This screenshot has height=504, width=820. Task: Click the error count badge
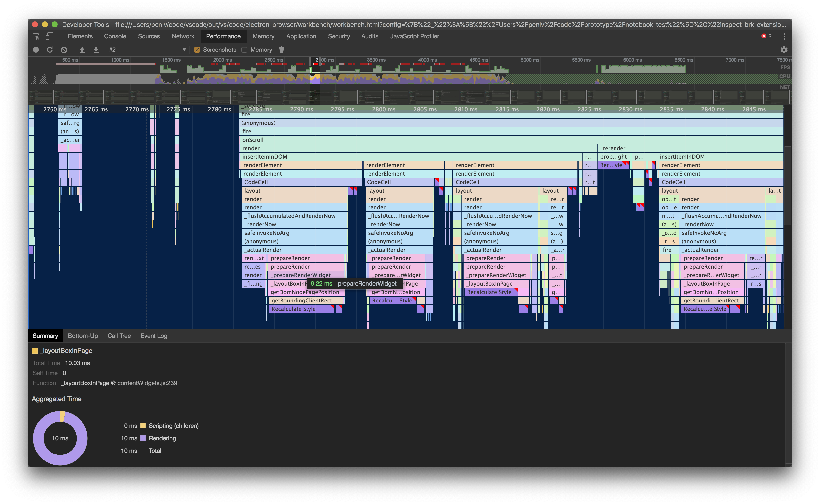tap(766, 36)
